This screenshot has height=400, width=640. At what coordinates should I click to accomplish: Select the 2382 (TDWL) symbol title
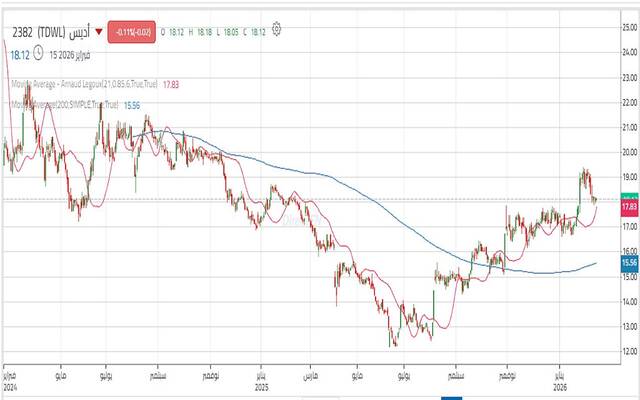click(x=34, y=32)
